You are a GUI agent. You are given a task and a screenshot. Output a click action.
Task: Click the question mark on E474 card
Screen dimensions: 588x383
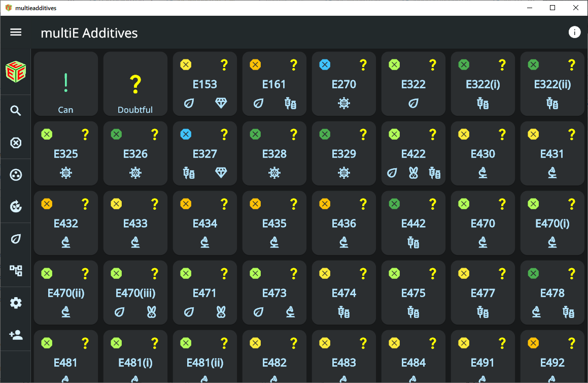363,273
